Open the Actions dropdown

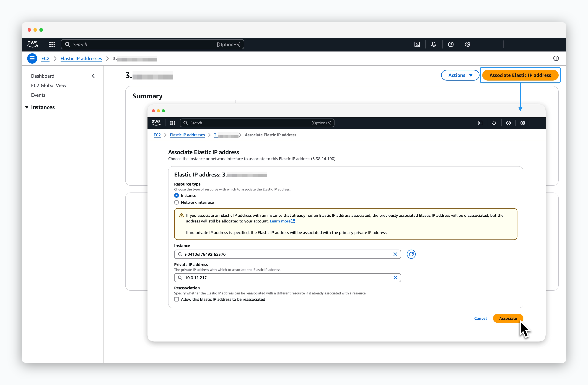point(460,75)
